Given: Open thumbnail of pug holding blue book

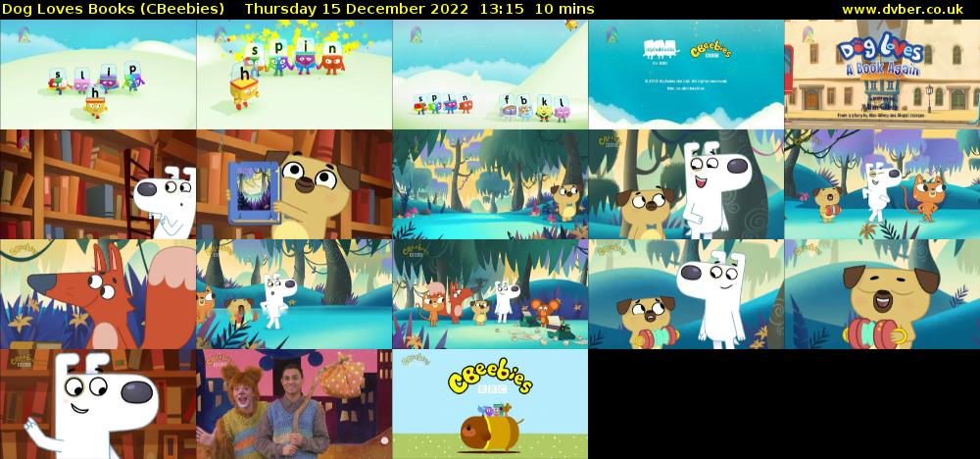Looking at the screenshot, I should pos(294,184).
